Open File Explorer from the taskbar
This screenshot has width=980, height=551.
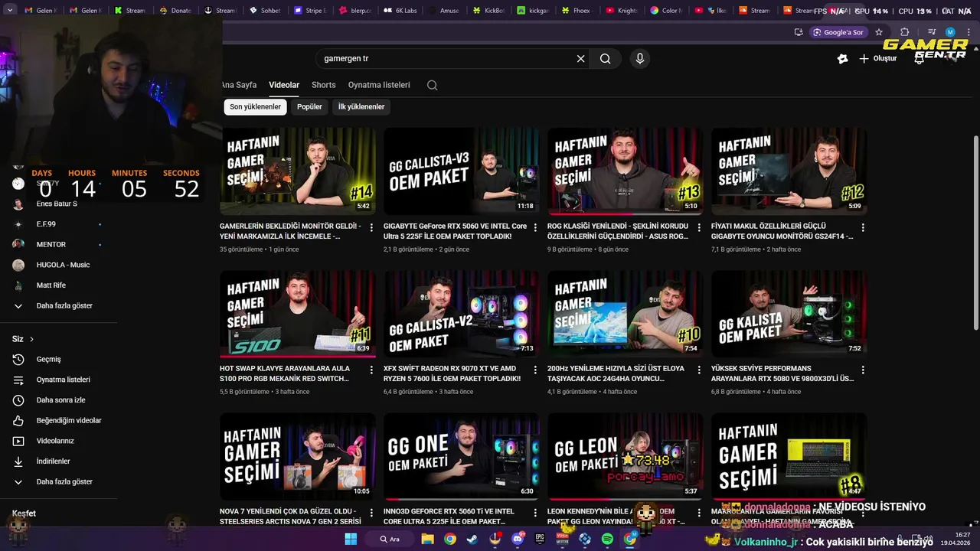click(x=427, y=539)
